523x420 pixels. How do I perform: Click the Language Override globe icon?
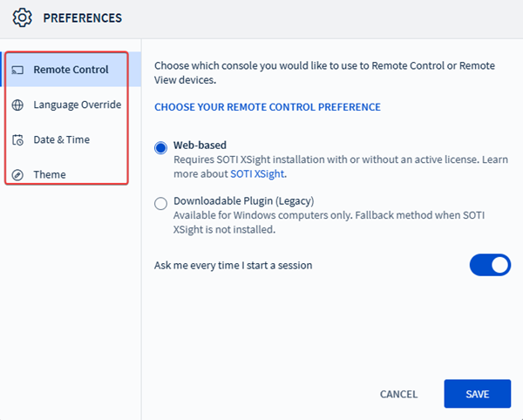17,105
